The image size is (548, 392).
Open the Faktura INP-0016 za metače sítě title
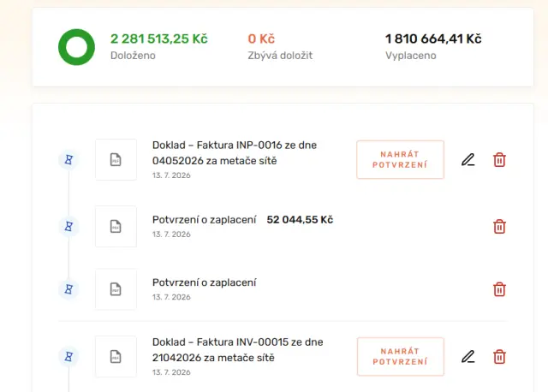(235, 153)
